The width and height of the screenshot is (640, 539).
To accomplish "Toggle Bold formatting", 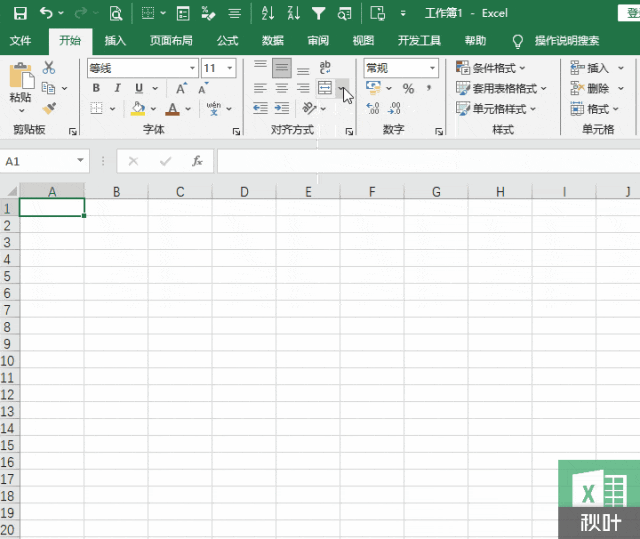I will (x=96, y=88).
